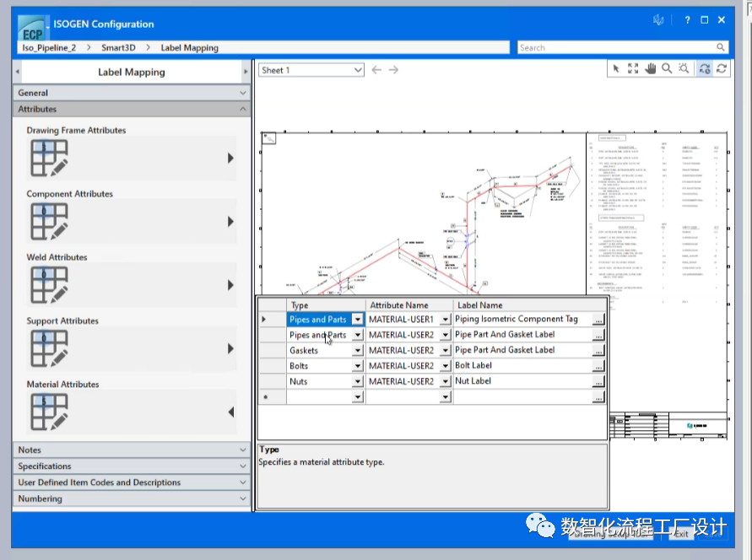The height and width of the screenshot is (560, 752).
Task: Open attribute name dropdown in Nuts row
Action: [446, 382]
